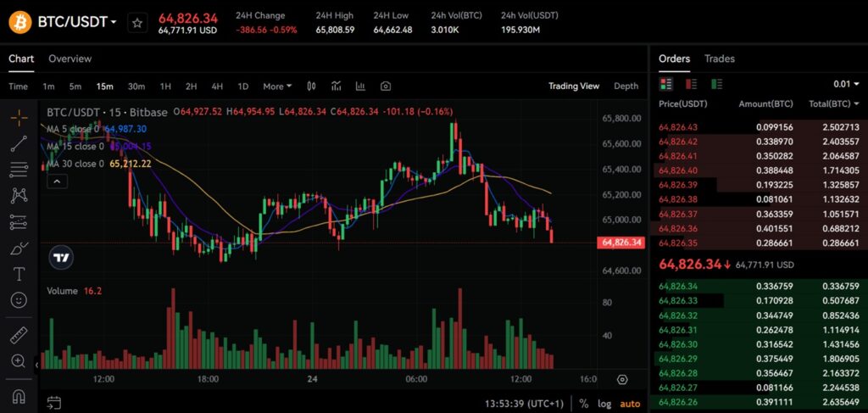This screenshot has height=413, width=868.
Task: Select the ruler measure tool
Action: (x=19, y=335)
